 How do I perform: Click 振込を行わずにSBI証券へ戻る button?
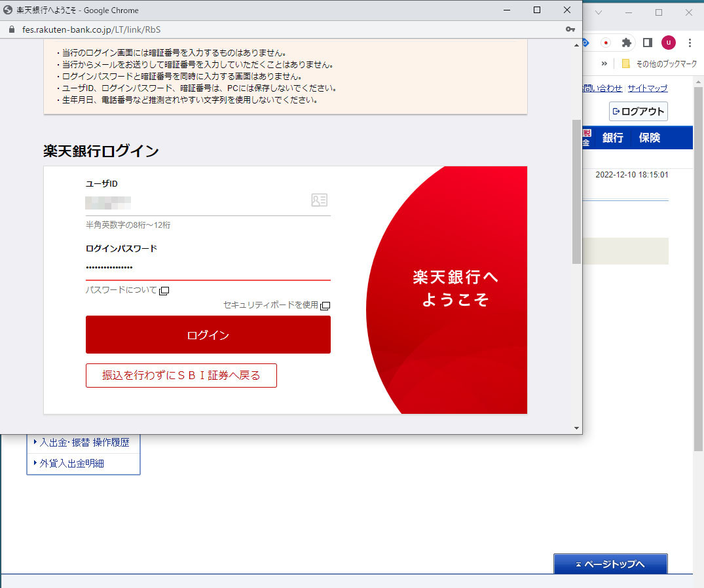click(x=181, y=376)
